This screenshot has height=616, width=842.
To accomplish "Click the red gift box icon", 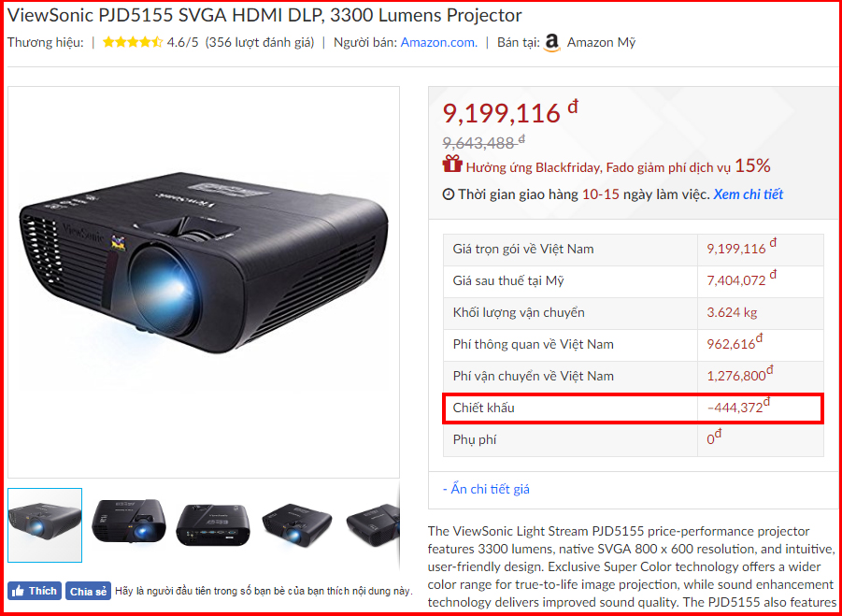I will pyautogui.click(x=452, y=165).
